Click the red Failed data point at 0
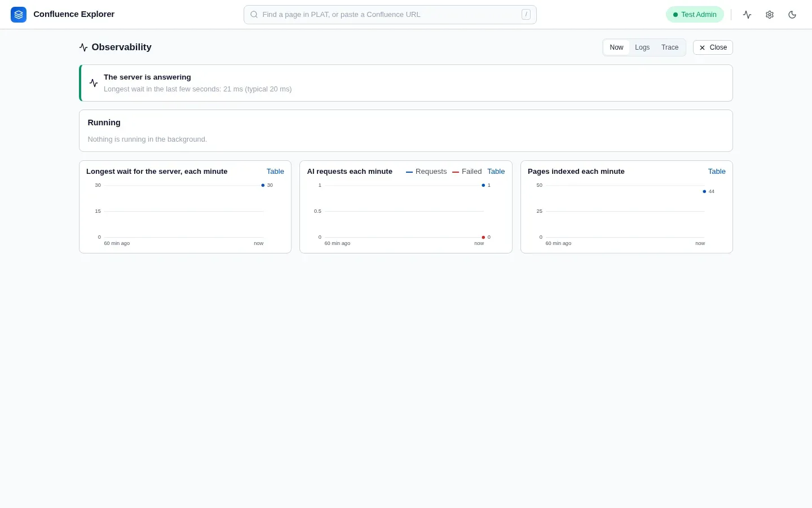The width and height of the screenshot is (812, 508). tap(483, 237)
